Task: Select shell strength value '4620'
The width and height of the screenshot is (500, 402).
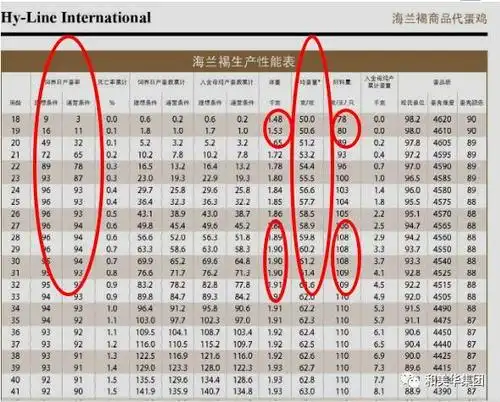Action: [x=442, y=119]
